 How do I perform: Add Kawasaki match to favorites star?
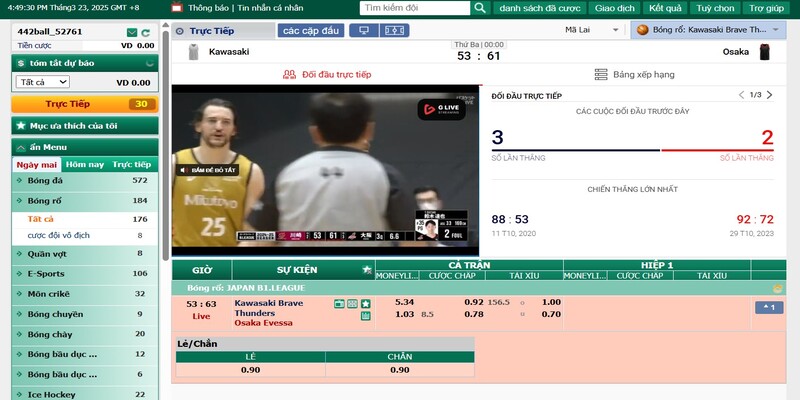366,304
